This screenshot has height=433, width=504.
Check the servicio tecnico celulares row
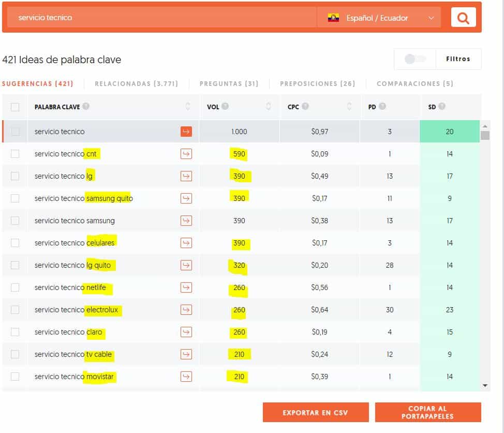(15, 243)
